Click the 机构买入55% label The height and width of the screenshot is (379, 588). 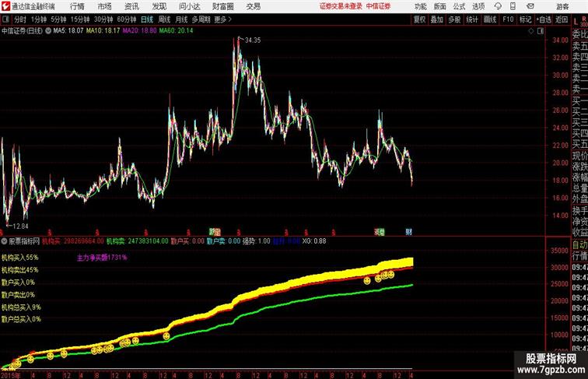coord(20,258)
